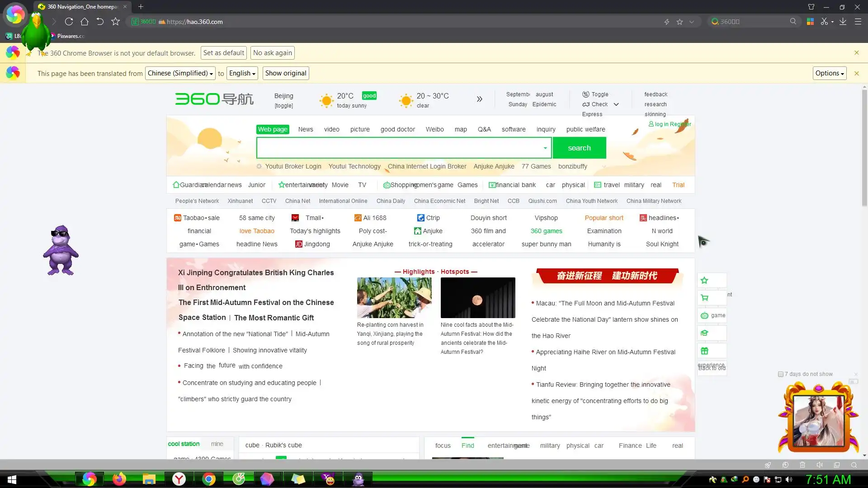This screenshot has height=488, width=868.
Task: Mute page via status bar speaker icon
Action: point(820,465)
